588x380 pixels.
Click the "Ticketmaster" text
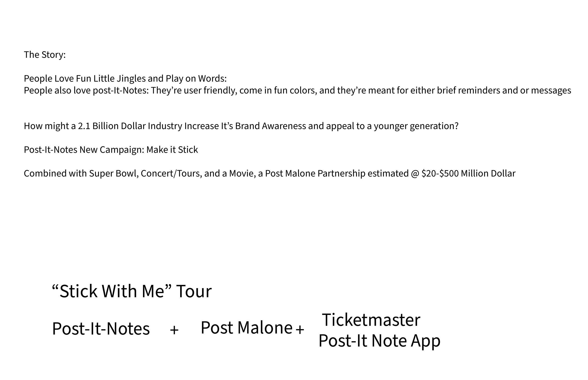(x=371, y=320)
